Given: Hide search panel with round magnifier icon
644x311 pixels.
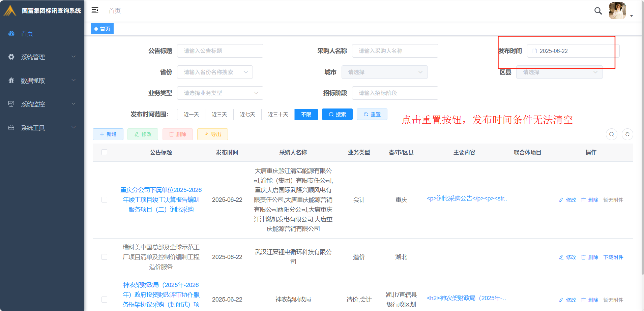Looking at the screenshot, I should tap(611, 134).
